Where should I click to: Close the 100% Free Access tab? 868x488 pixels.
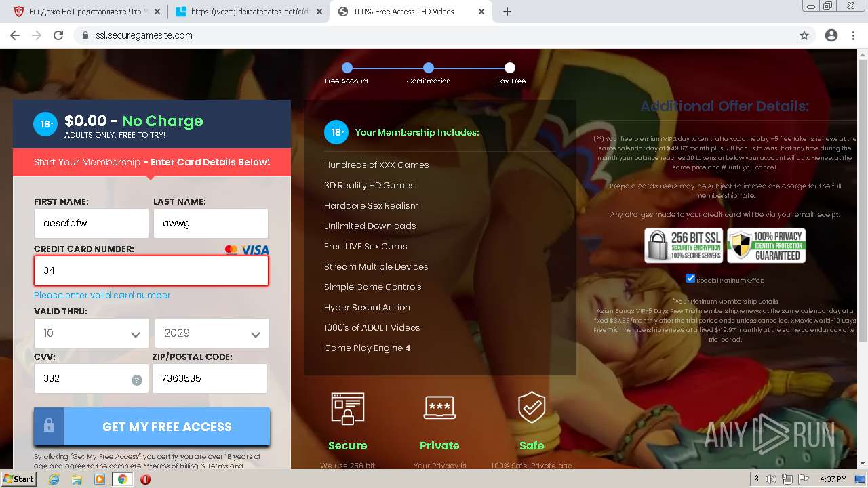480,12
